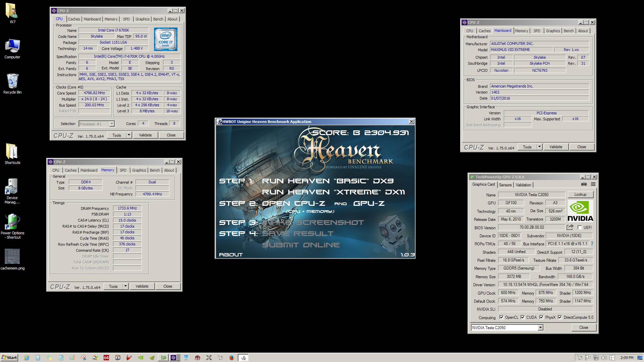This screenshot has width=644, height=362.
Task: Toggle the OpenCL checkbox
Action: (501, 317)
